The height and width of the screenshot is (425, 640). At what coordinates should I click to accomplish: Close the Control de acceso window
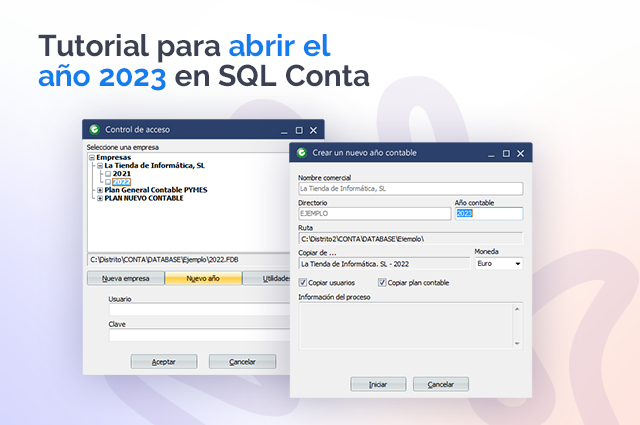[x=313, y=130]
